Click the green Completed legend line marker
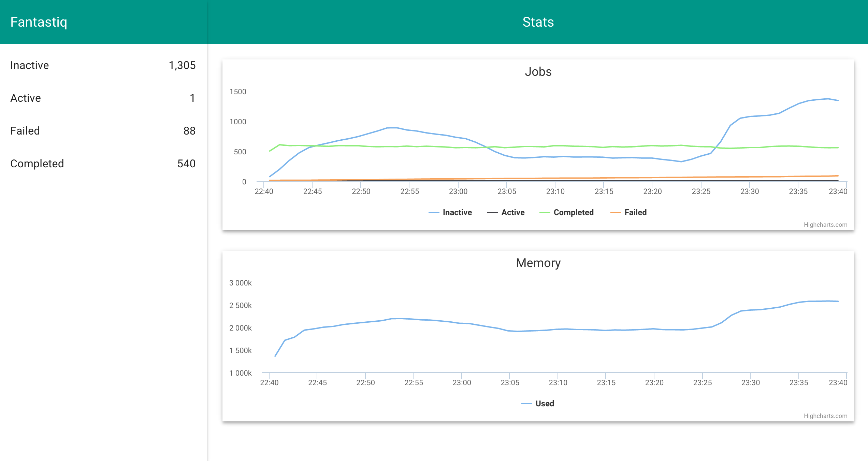The width and height of the screenshot is (868, 461). 545,212
